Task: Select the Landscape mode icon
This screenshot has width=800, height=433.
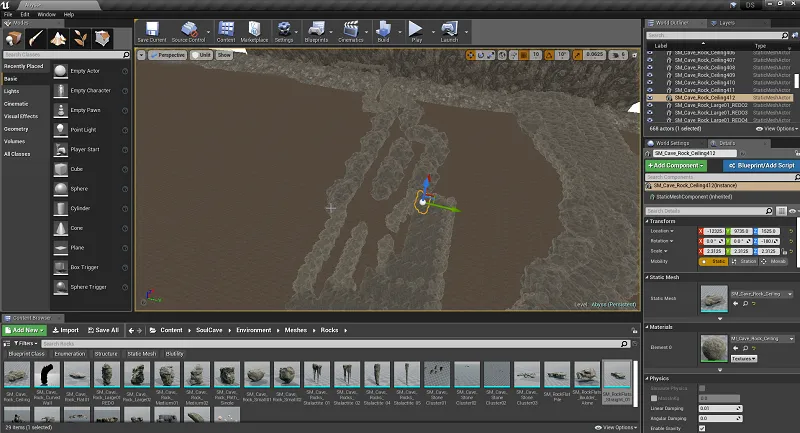Action: (58, 38)
